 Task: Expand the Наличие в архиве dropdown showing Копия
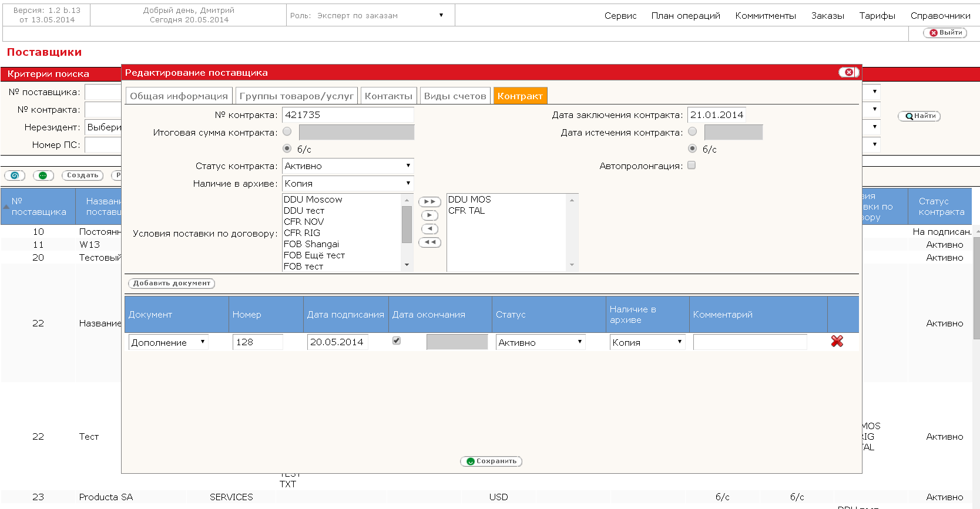click(348, 184)
